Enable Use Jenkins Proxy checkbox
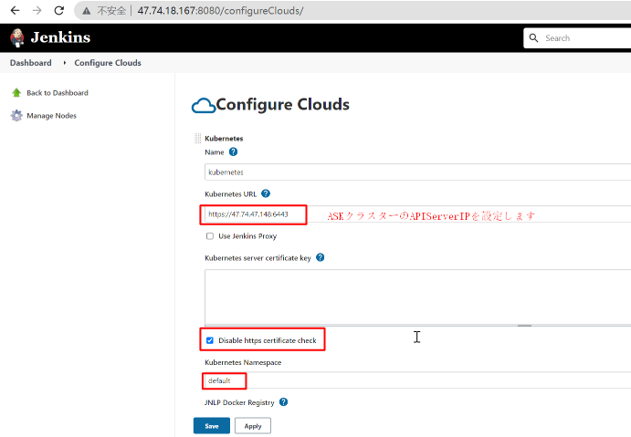Image resolution: width=631 pixels, height=437 pixels. tap(210, 236)
